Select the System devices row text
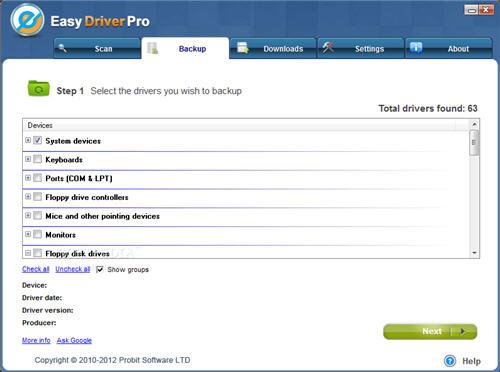This screenshot has width=500, height=372. pyautogui.click(x=73, y=141)
